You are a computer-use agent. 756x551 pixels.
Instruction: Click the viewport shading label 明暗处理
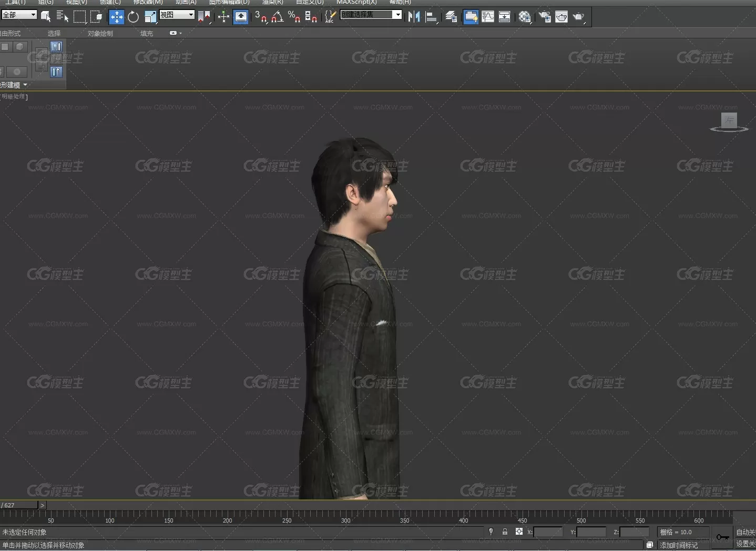pyautogui.click(x=13, y=97)
